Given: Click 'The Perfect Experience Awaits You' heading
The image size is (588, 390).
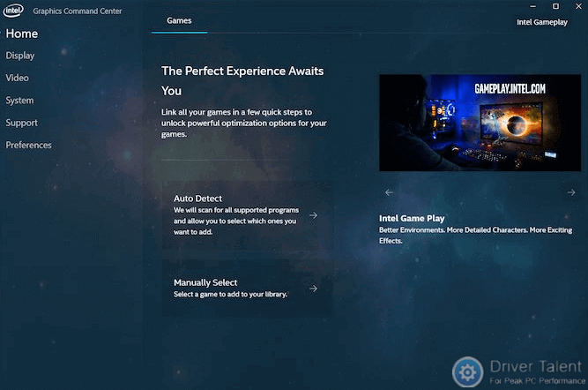Looking at the screenshot, I should pyautogui.click(x=242, y=80).
